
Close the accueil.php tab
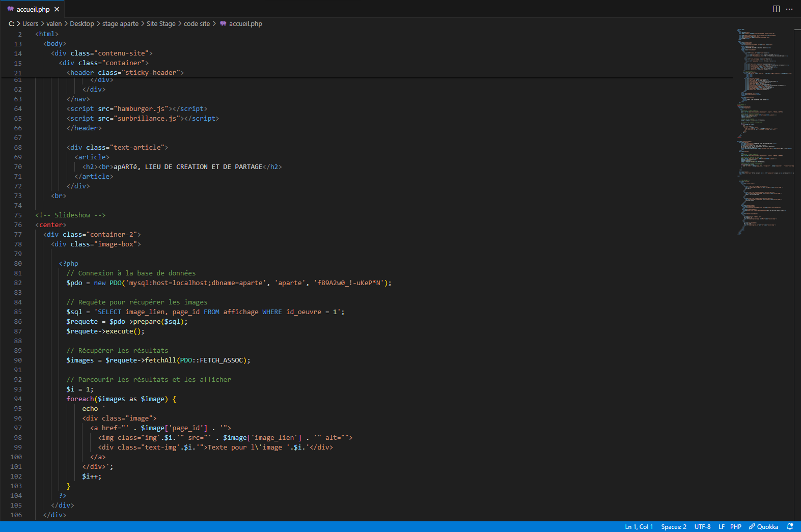pos(57,9)
